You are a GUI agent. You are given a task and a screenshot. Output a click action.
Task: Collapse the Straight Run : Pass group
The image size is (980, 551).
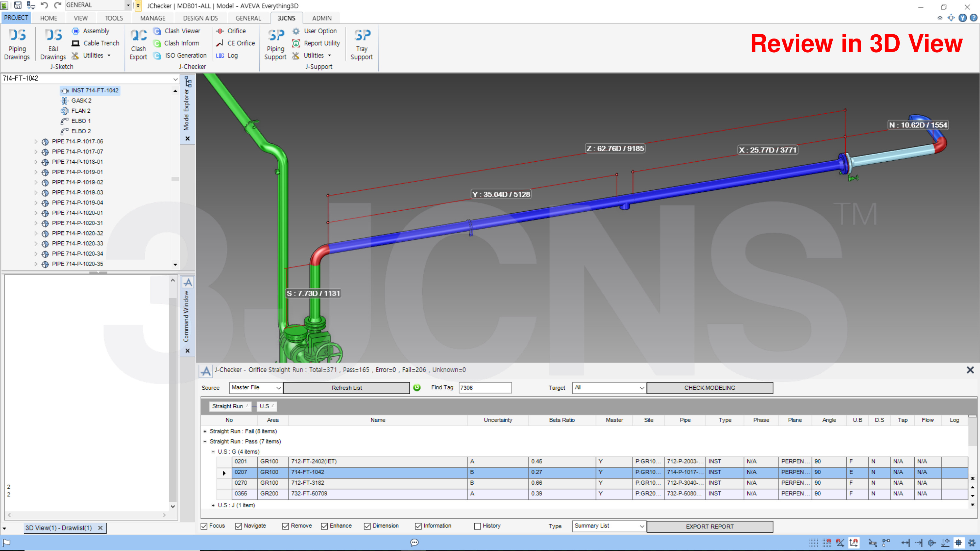[205, 442]
